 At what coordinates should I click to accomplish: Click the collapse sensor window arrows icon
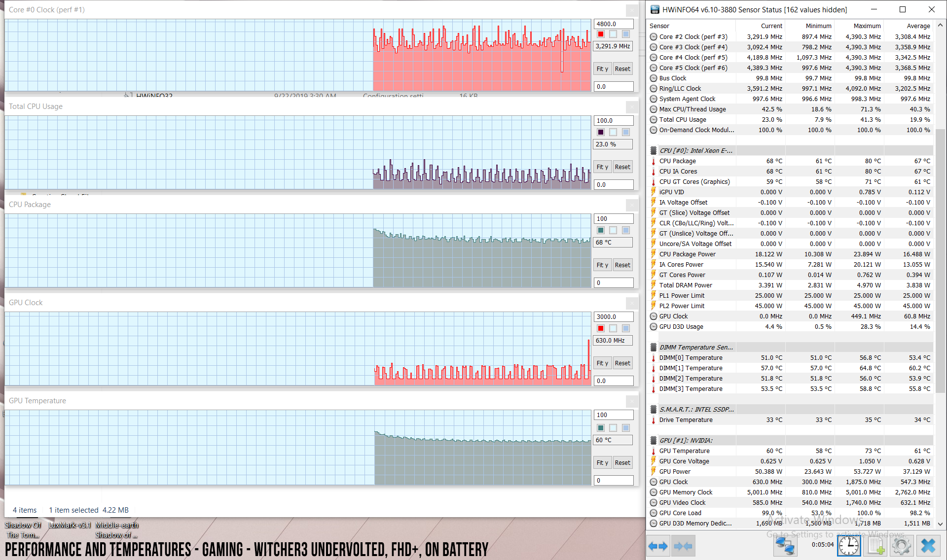(683, 546)
